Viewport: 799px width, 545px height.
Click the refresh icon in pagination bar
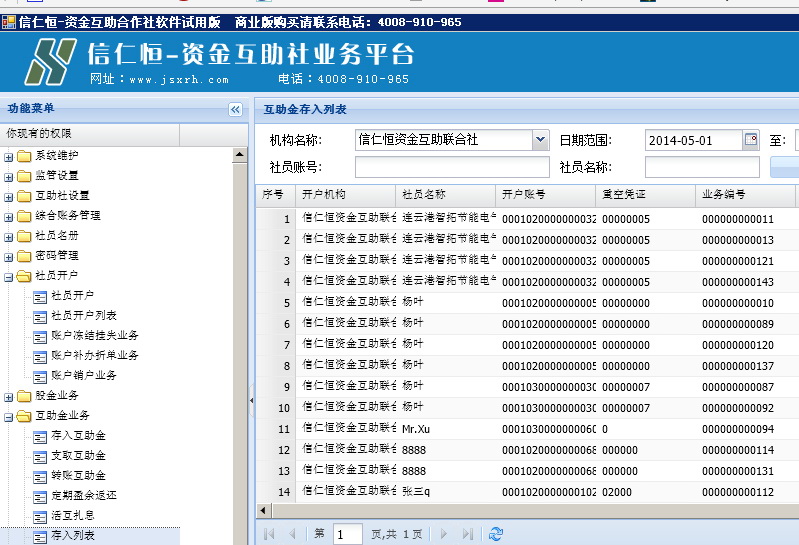(495, 533)
